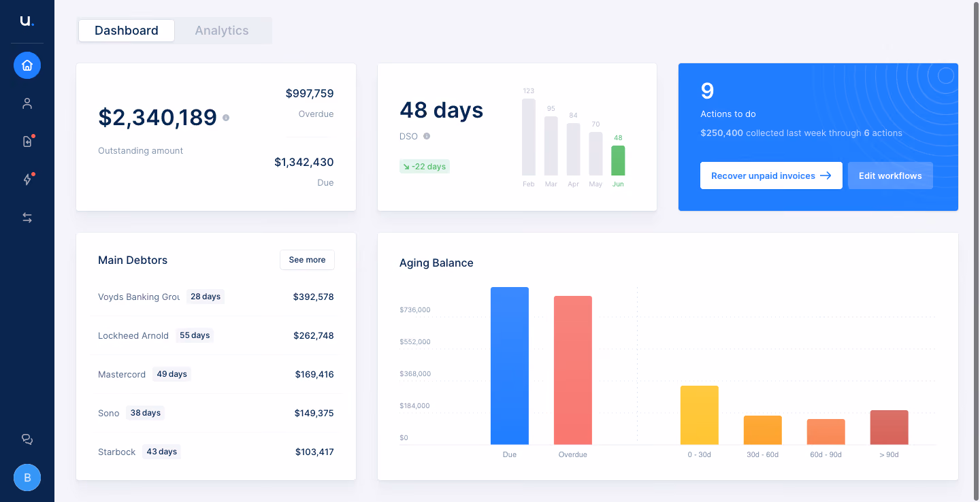This screenshot has width=980, height=502.
Task: Click the $1,342,430 due amount
Action: pos(304,162)
